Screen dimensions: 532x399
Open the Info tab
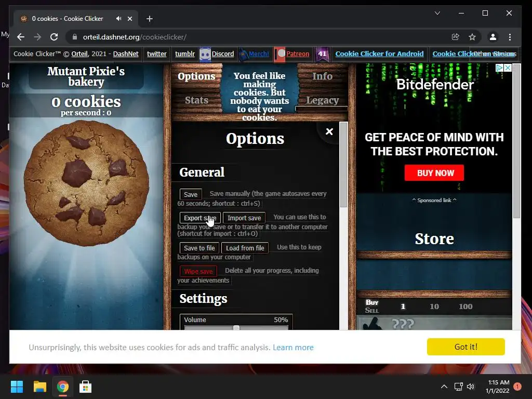click(x=322, y=76)
